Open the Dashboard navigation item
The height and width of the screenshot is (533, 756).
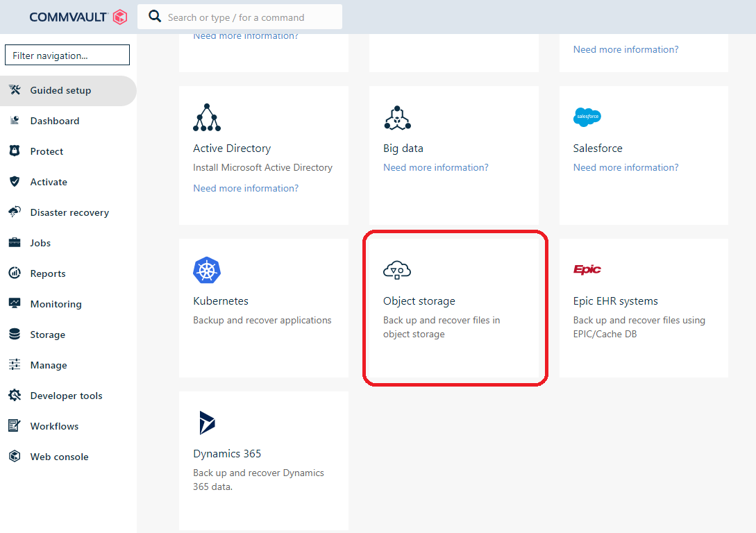click(55, 121)
